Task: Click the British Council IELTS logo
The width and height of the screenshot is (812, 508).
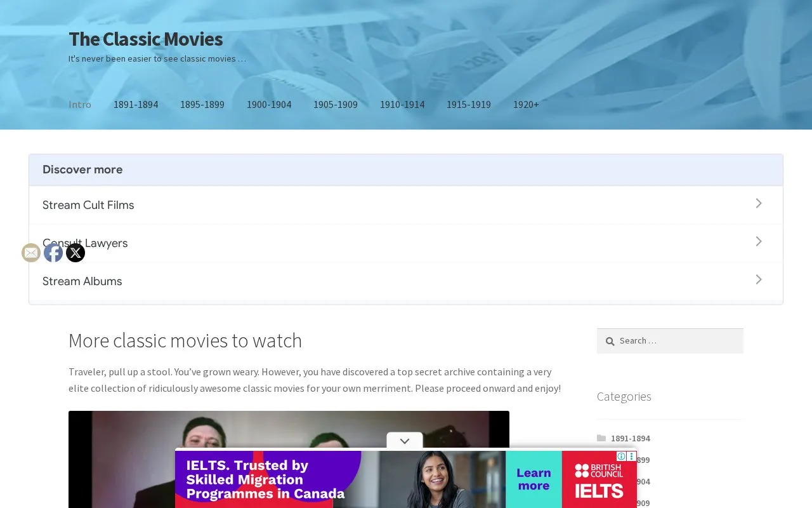Action: click(x=599, y=480)
